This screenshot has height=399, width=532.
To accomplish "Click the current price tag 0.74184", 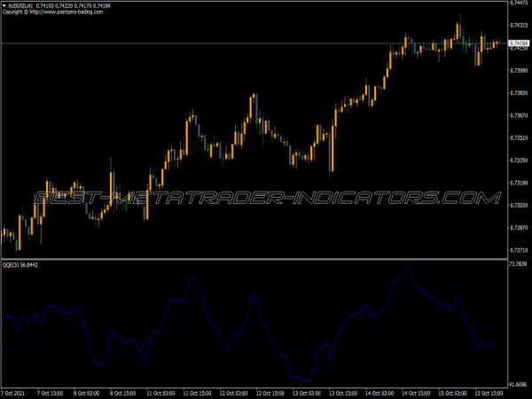I will tap(518, 43).
